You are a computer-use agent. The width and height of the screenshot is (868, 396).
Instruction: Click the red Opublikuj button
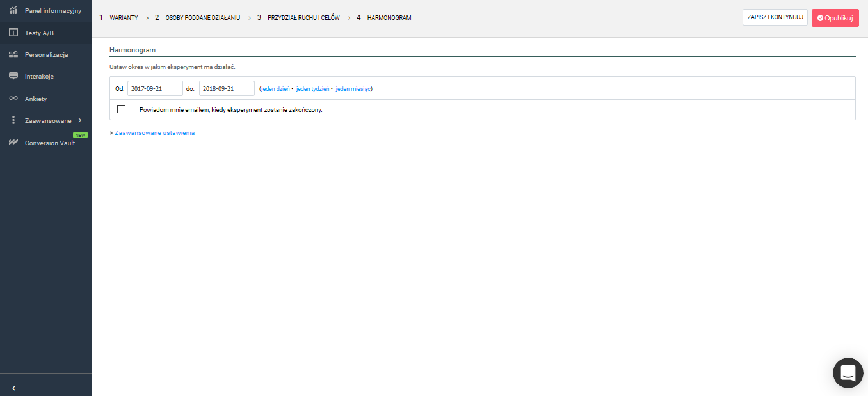[835, 18]
